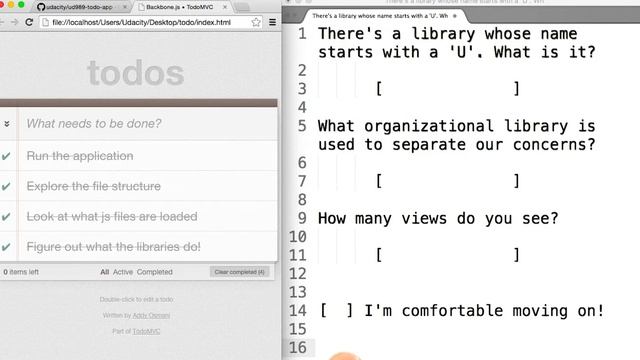This screenshot has width=640, height=360.
Task: Click the Clear completed (4) button
Action: [x=240, y=272]
